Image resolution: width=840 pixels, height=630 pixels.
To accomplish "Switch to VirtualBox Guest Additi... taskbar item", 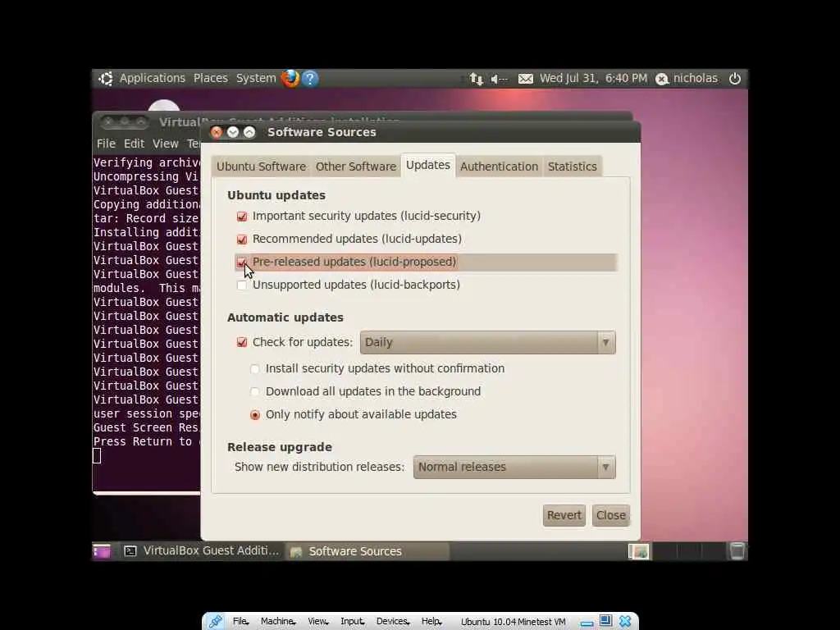I will click(x=201, y=550).
